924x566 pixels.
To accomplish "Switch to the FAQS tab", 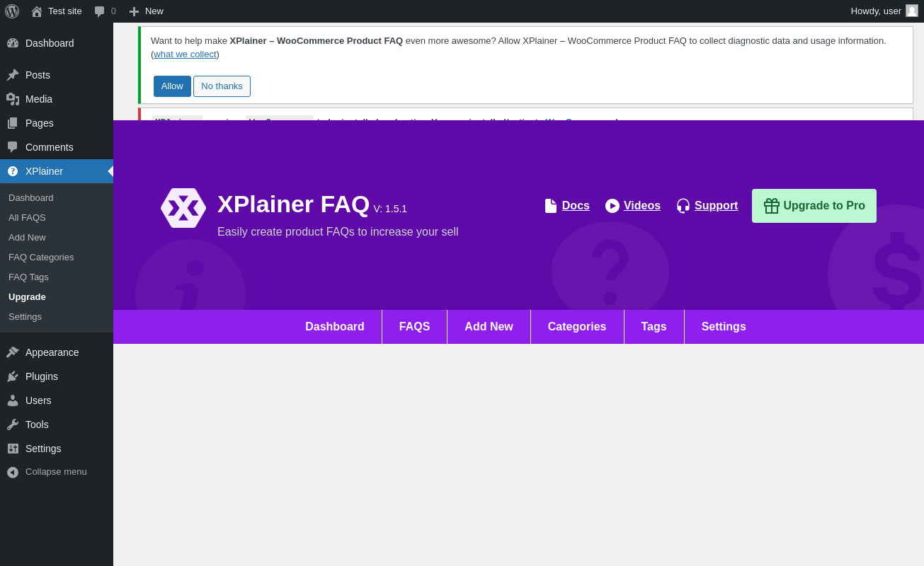I will tap(415, 327).
